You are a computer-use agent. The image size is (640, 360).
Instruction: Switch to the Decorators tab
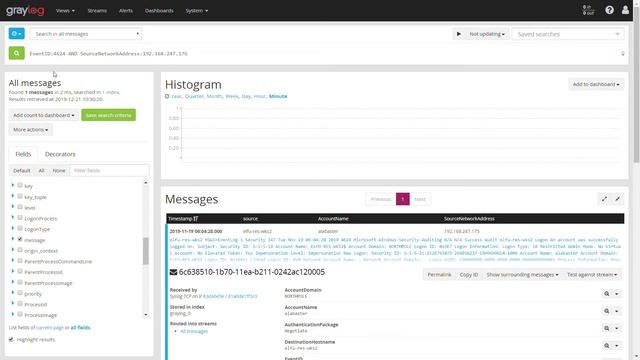[60, 154]
